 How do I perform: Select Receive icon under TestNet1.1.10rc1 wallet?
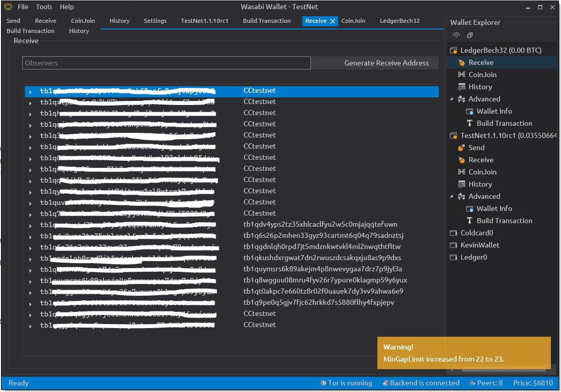point(462,160)
